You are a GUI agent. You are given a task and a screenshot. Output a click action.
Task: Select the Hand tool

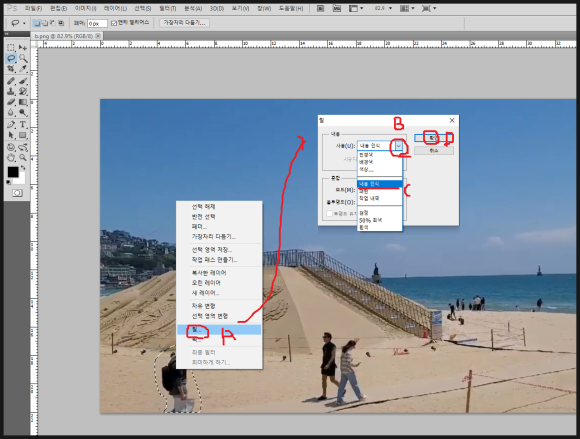[11, 158]
